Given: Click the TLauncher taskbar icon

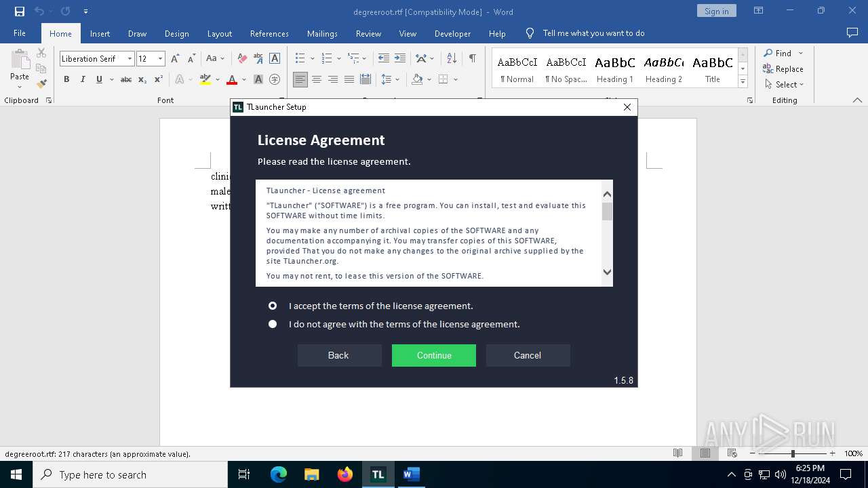Looking at the screenshot, I should tap(378, 474).
